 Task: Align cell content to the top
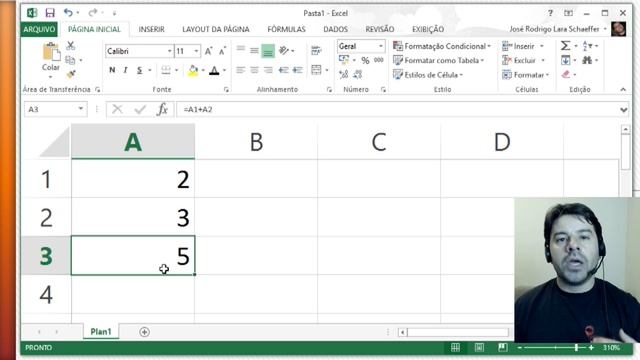[x=241, y=50]
